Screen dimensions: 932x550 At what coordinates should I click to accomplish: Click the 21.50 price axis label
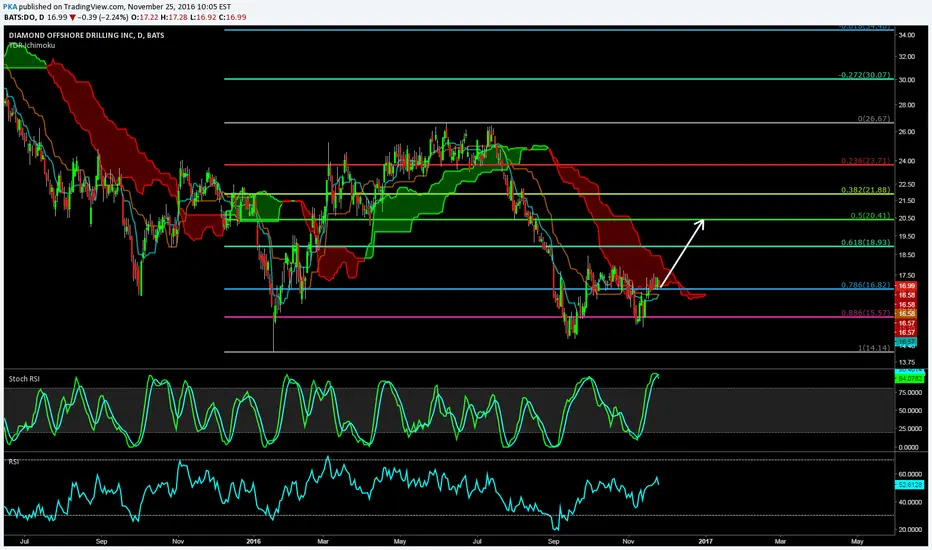(x=906, y=201)
